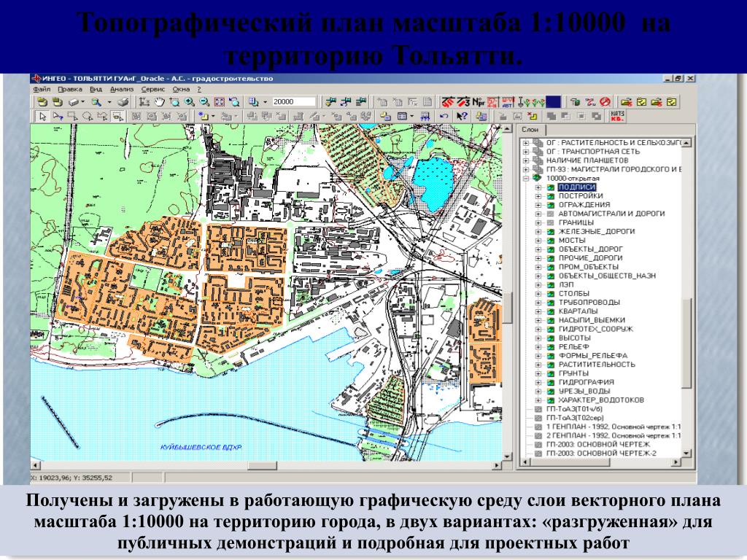
Task: Click the red prohibition circle icon
Action: click(x=605, y=102)
